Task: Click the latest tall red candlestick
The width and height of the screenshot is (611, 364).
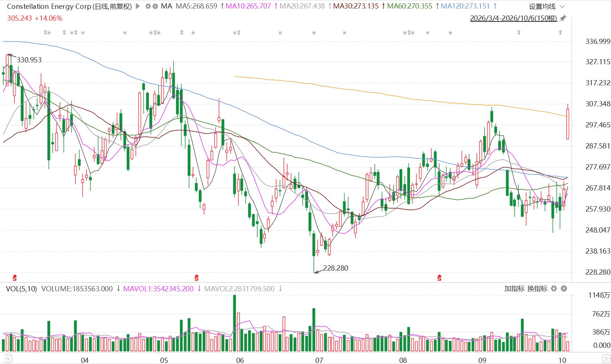Action: 568,122
